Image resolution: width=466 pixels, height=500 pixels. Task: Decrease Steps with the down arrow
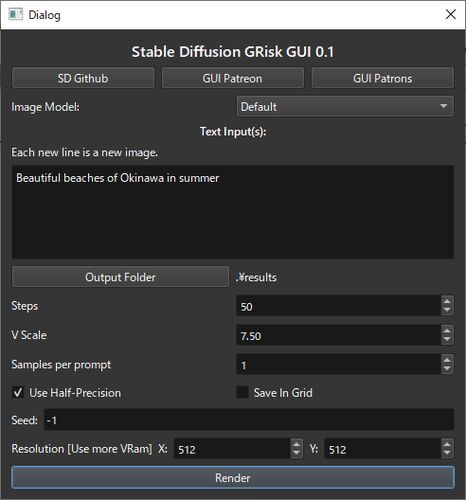tap(447, 311)
